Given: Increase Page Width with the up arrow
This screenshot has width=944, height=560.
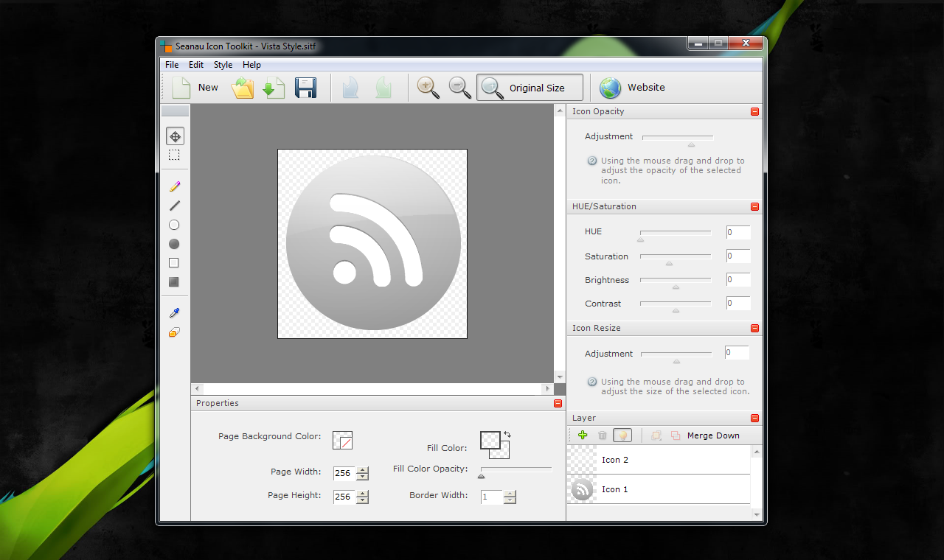Looking at the screenshot, I should click(362, 470).
